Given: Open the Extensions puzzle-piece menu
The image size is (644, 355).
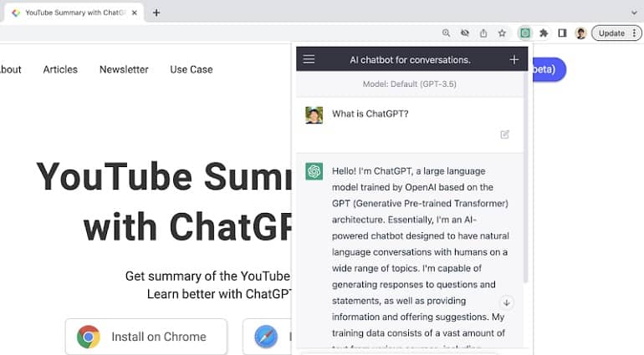Looking at the screenshot, I should coord(544,33).
